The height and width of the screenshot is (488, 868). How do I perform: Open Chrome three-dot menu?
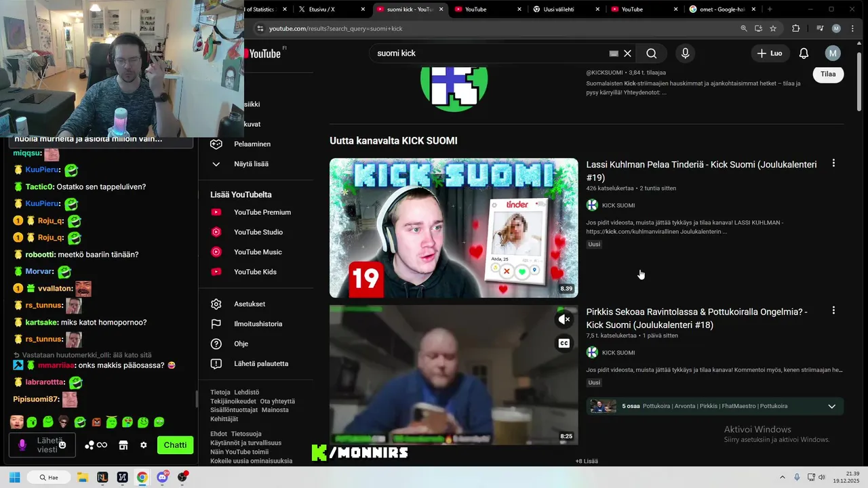coord(852,28)
